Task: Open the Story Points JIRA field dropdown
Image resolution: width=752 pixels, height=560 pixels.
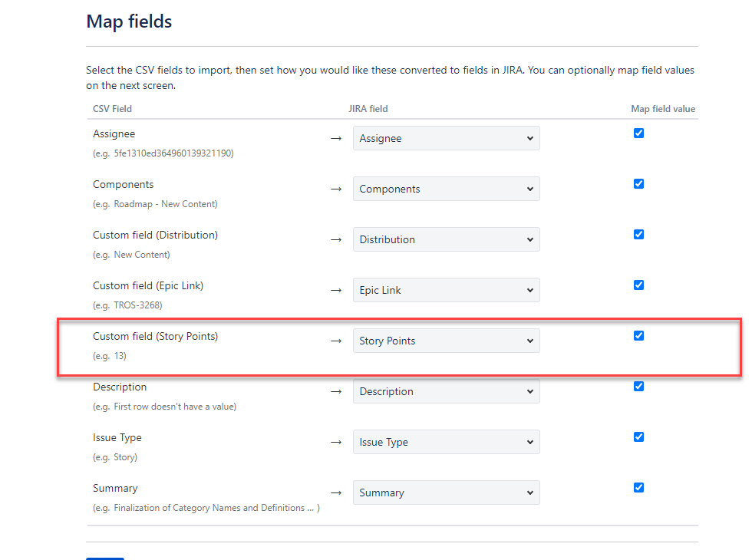Action: click(x=446, y=341)
